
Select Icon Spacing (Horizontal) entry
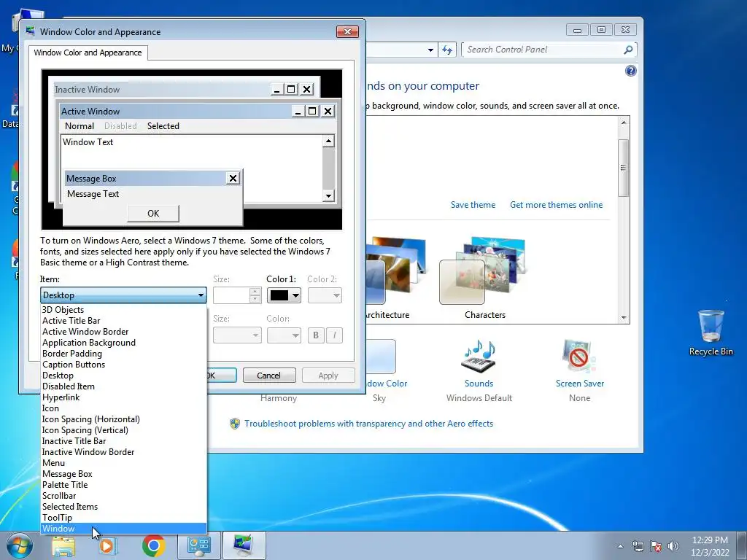tap(123, 419)
